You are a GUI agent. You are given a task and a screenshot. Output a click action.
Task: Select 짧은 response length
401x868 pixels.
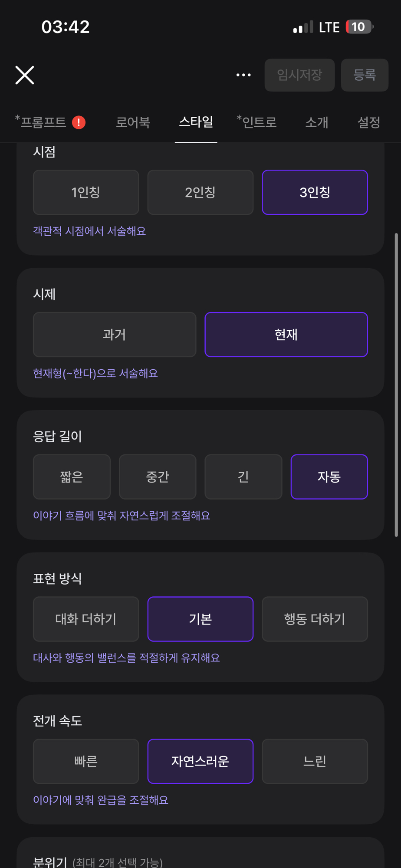coord(72,477)
